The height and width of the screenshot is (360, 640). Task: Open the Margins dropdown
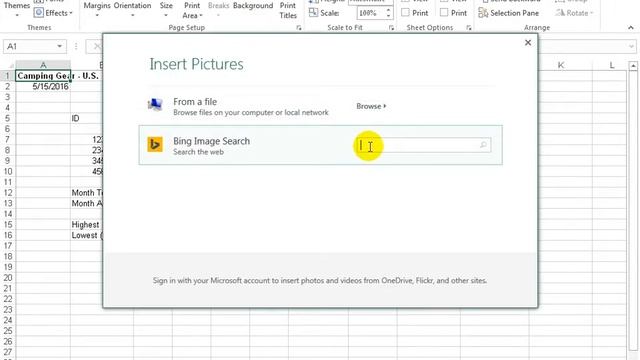tap(97, 10)
